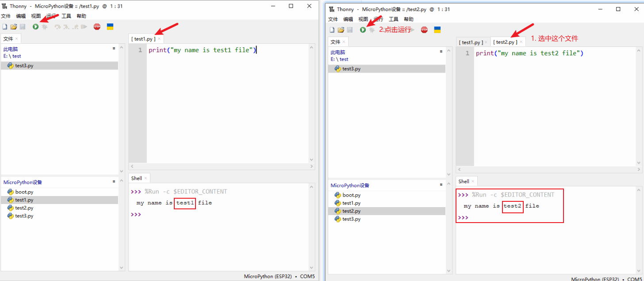The width and height of the screenshot is (644, 281).
Task: Click E: \ test path link in right window
Action: point(339,59)
